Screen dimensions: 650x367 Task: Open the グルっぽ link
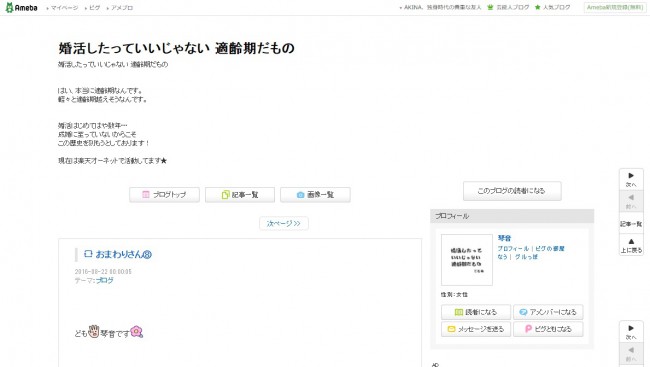(526, 257)
